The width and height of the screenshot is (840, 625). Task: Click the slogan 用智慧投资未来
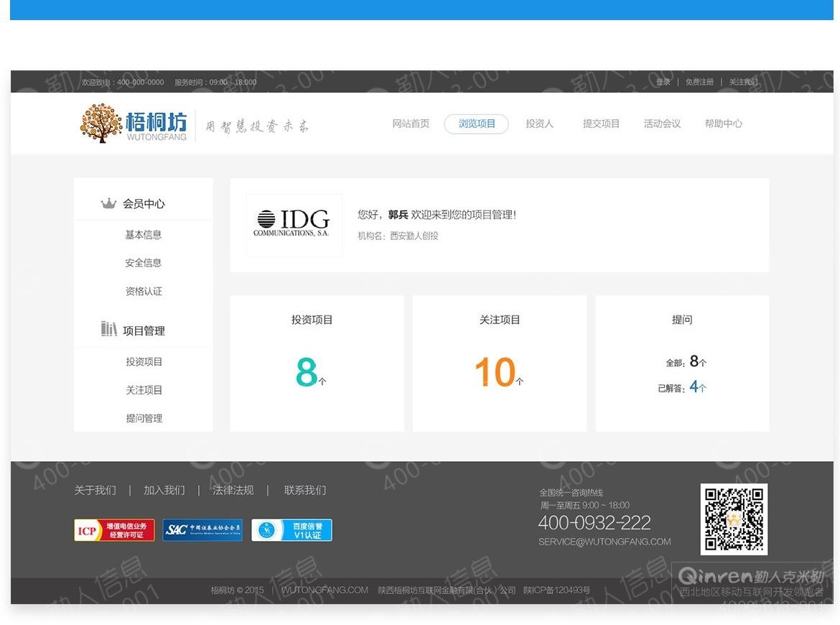click(257, 126)
